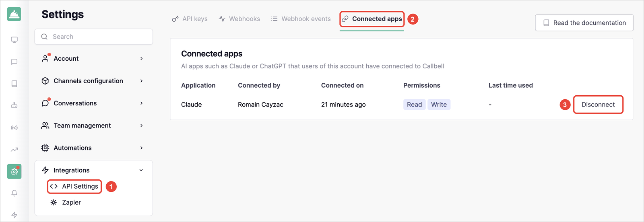Click the link icon beside Connected apps
Screen dimensions: 644x222
(x=345, y=19)
